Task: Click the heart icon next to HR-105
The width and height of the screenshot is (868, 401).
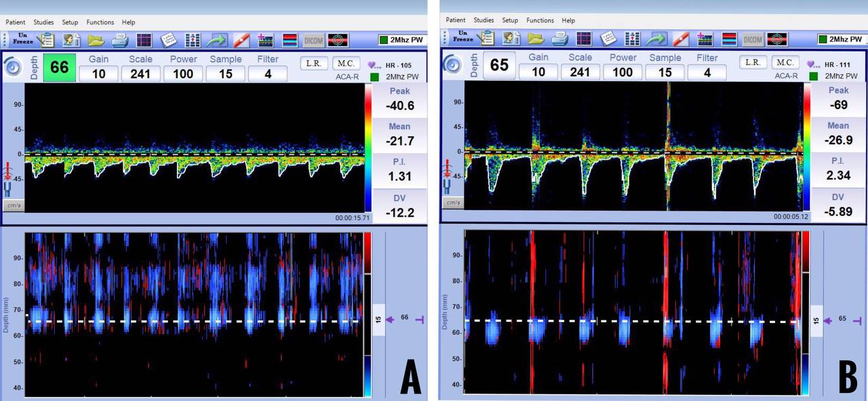Action: [371, 64]
